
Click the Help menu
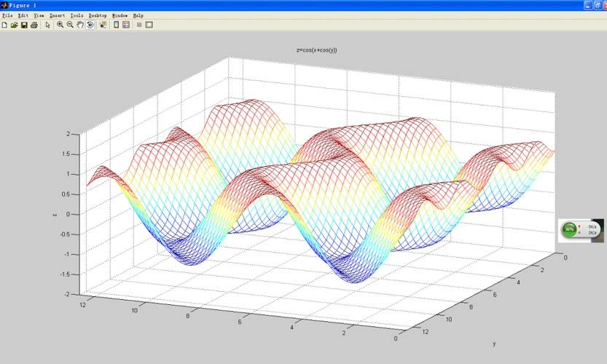(x=138, y=15)
